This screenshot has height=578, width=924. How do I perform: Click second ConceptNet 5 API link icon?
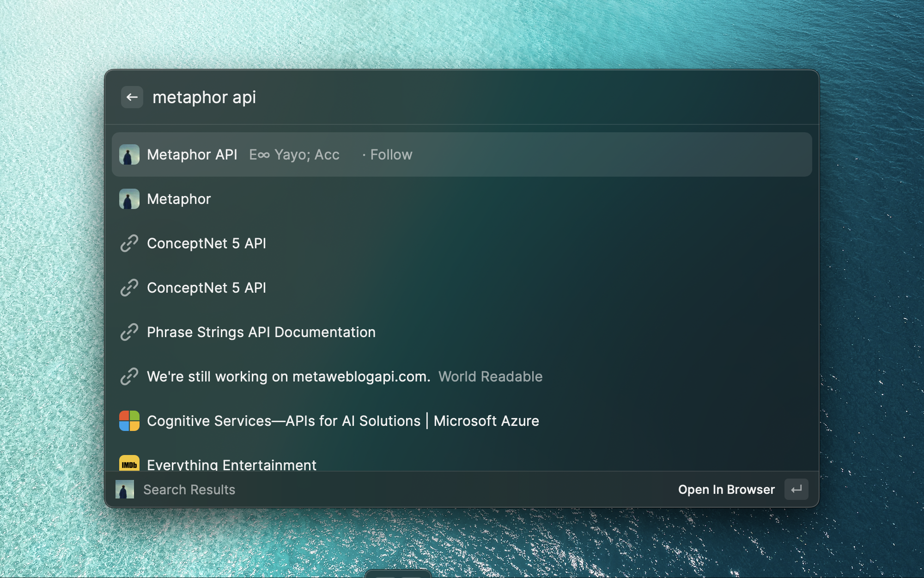coord(129,288)
